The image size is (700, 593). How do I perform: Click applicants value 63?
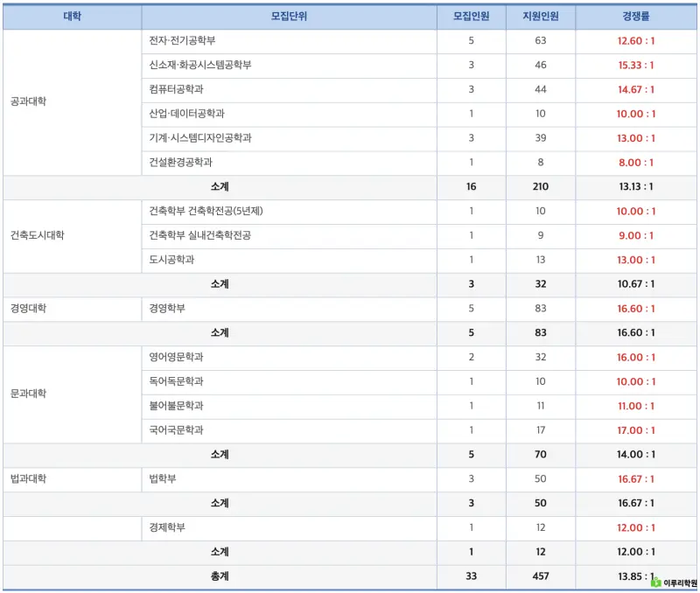[x=541, y=40]
